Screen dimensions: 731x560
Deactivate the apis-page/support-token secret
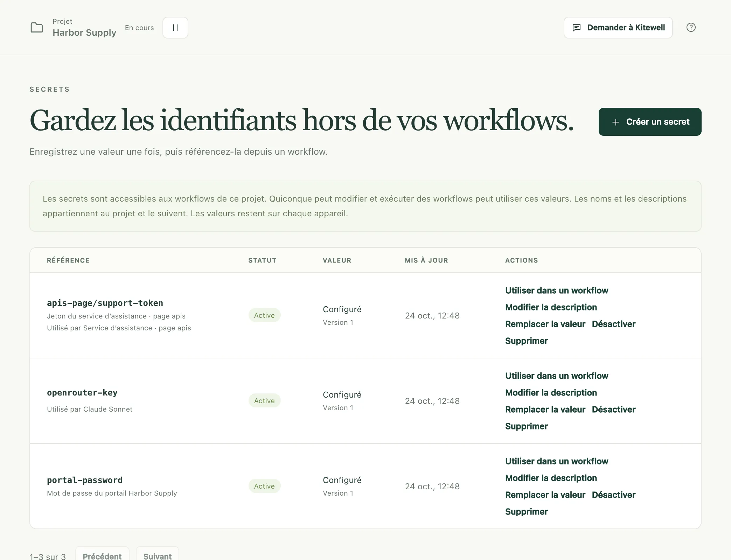point(613,324)
